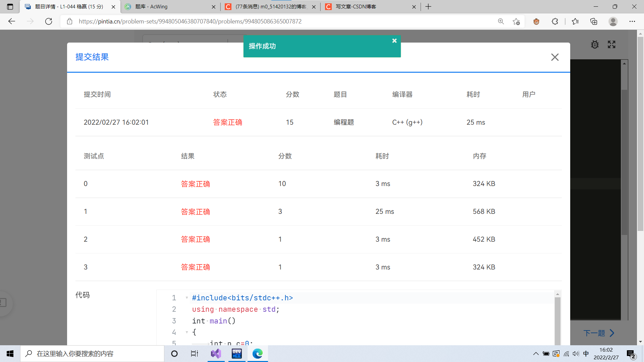Open Collections in the Edge toolbar
This screenshot has width=644, height=362.
pyautogui.click(x=594, y=21)
